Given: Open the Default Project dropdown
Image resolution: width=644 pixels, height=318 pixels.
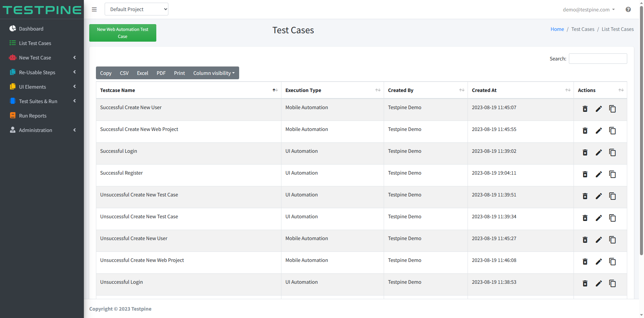Looking at the screenshot, I should pyautogui.click(x=137, y=9).
